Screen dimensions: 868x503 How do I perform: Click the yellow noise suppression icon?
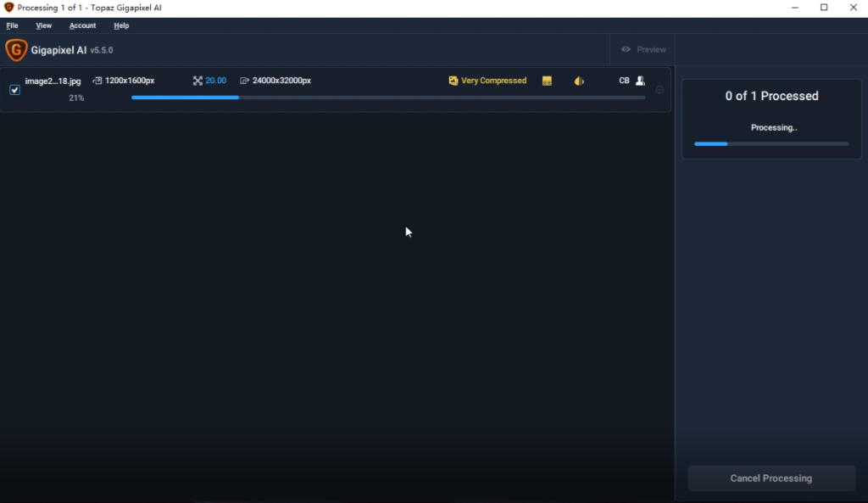(x=547, y=81)
